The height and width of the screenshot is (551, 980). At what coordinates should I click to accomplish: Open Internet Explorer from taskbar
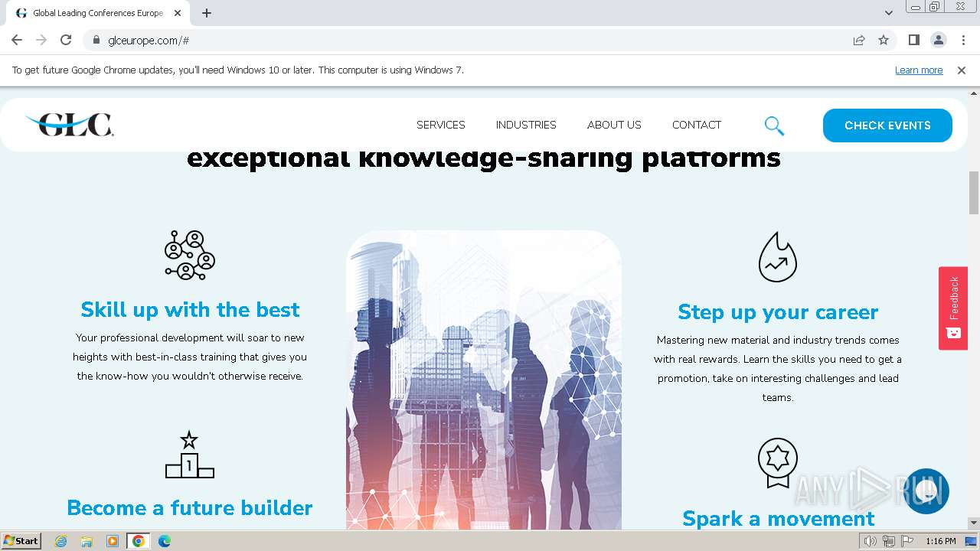tap(61, 541)
